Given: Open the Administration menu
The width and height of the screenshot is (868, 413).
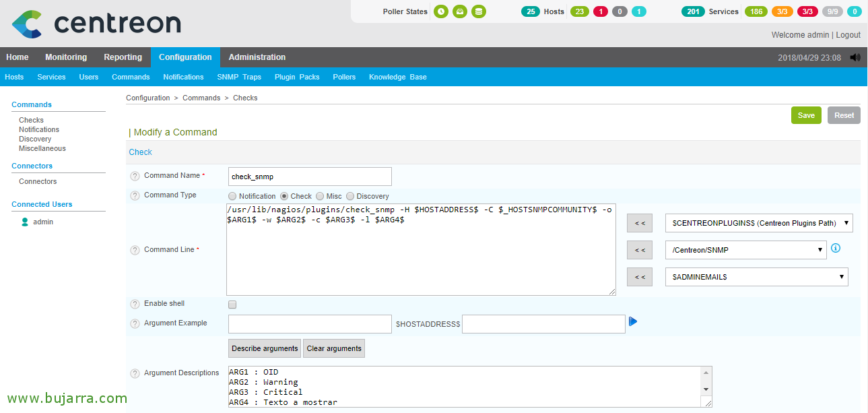Looking at the screenshot, I should (x=257, y=57).
